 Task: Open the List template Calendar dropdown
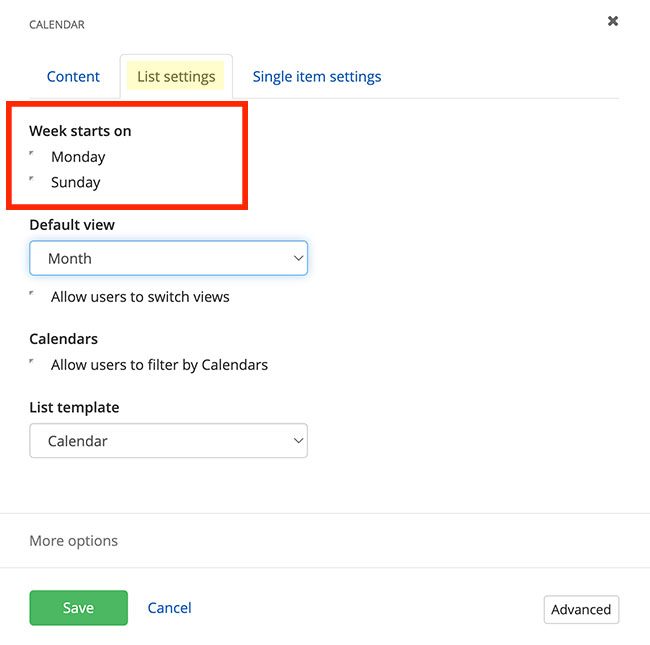coord(168,441)
